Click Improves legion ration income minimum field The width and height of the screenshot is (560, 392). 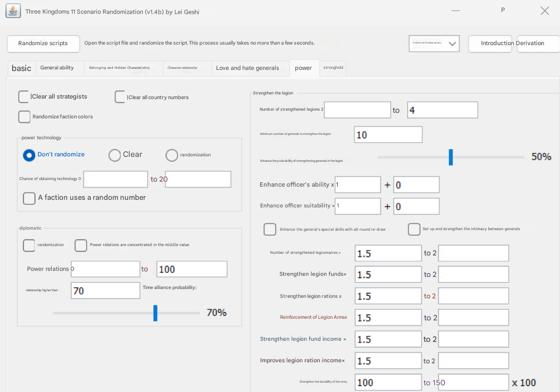(388, 361)
